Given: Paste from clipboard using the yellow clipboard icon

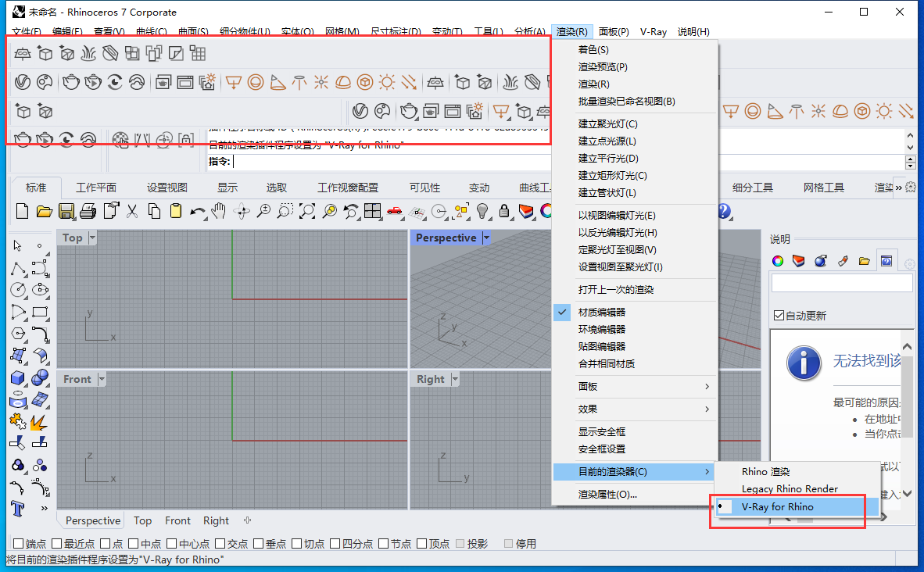Looking at the screenshot, I should click(x=176, y=211).
